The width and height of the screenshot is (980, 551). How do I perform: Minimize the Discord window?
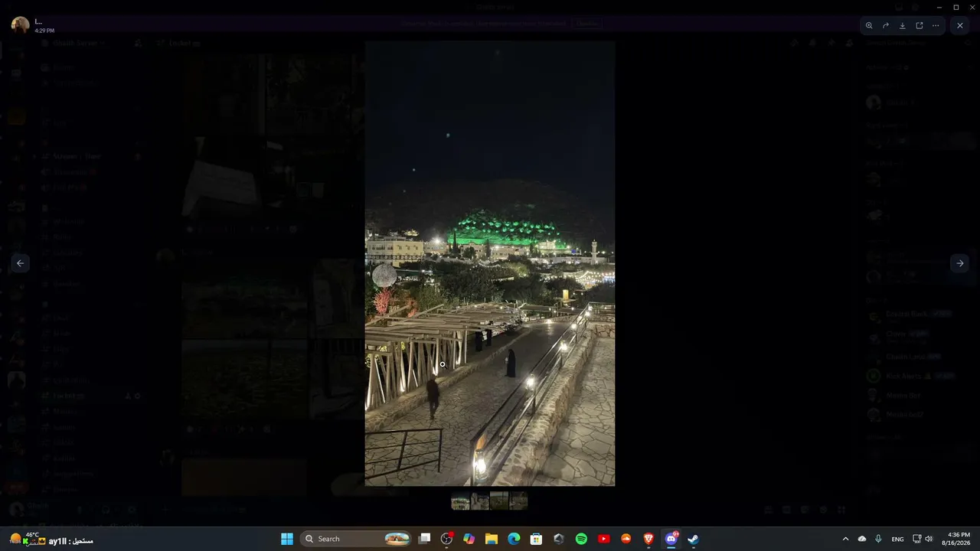[x=939, y=7]
